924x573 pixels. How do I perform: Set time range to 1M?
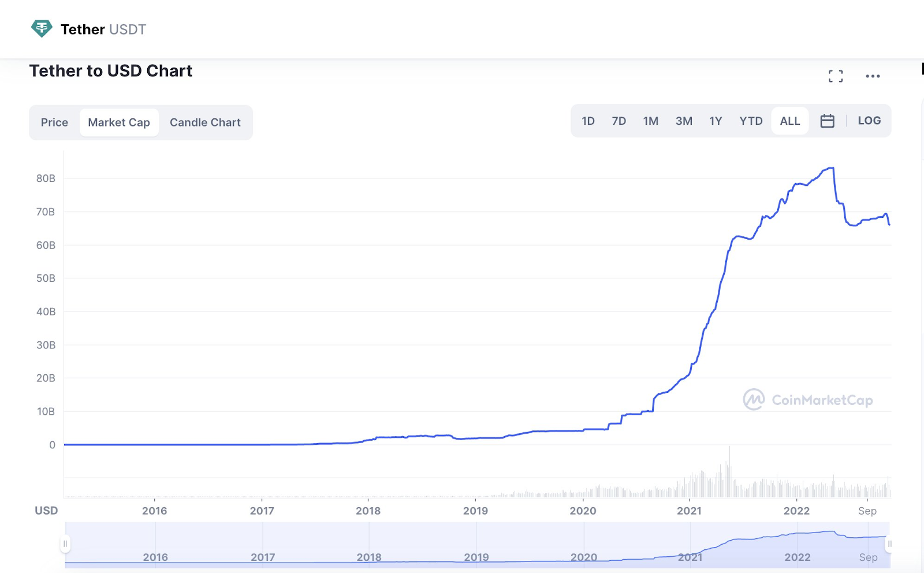click(x=651, y=121)
